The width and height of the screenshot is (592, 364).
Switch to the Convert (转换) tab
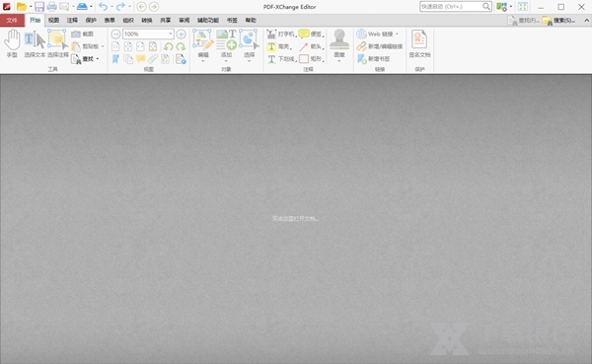(x=146, y=21)
